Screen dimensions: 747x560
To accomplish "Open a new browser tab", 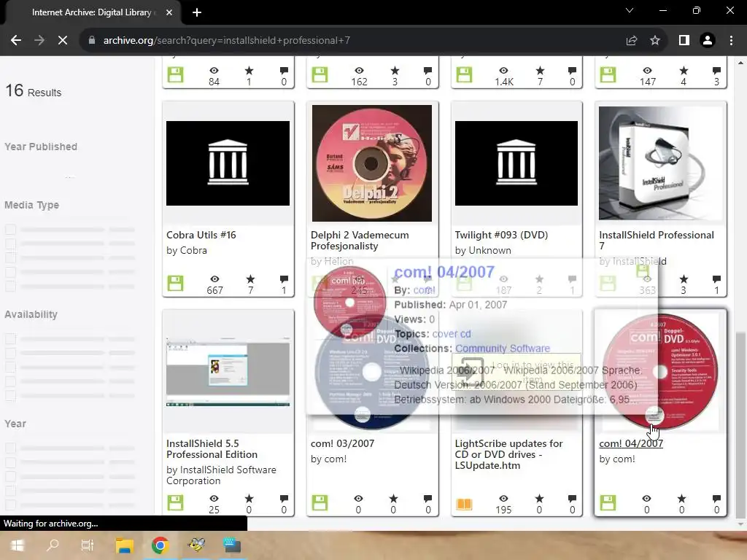I will tap(197, 12).
